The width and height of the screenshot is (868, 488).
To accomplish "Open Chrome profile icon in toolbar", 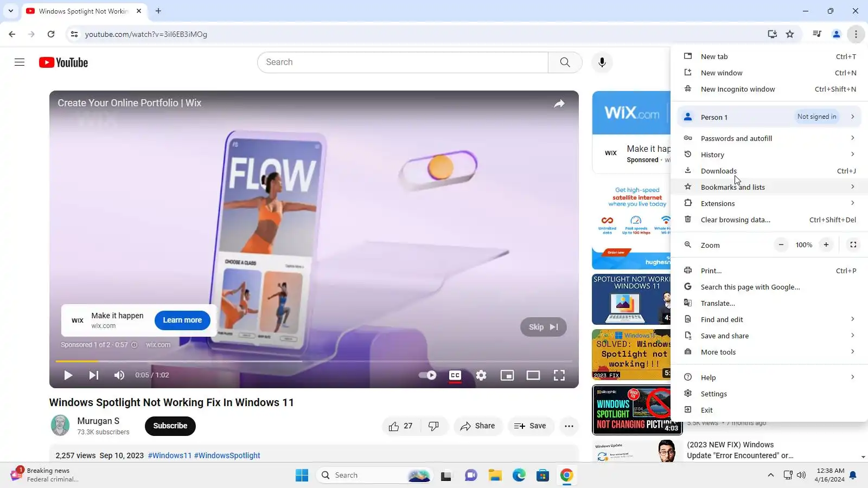I will tap(837, 34).
